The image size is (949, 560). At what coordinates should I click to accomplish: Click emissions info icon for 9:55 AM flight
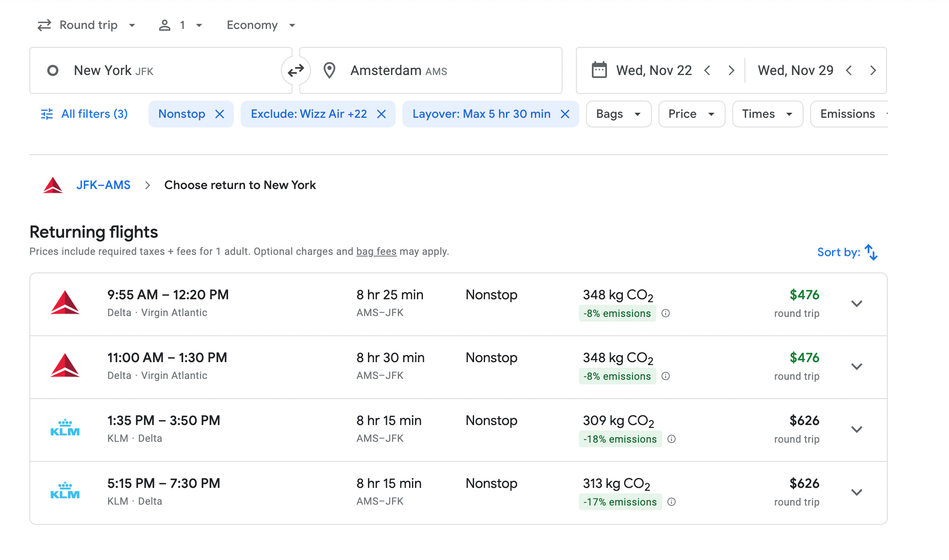666,313
